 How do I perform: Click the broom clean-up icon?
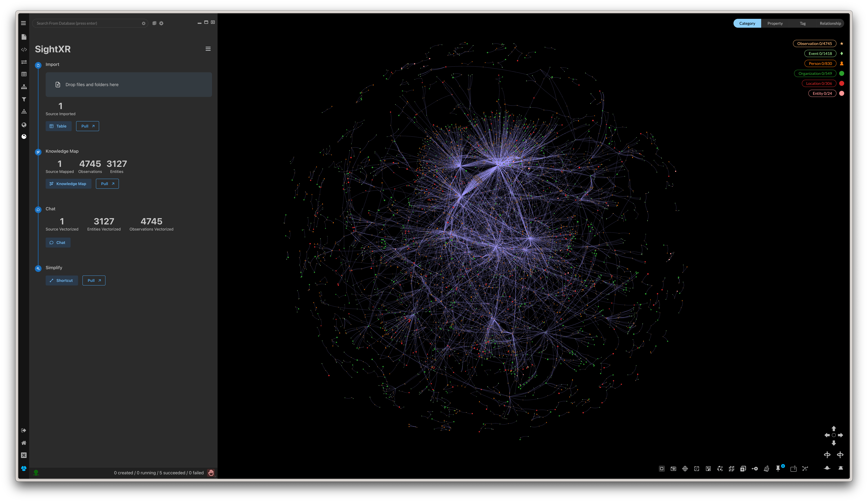[766, 469]
